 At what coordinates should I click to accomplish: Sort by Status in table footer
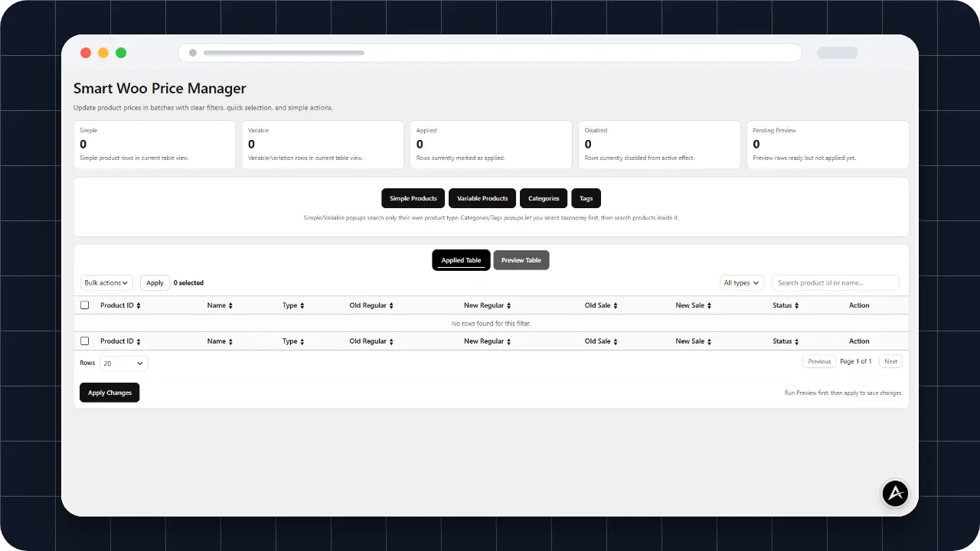tap(786, 341)
